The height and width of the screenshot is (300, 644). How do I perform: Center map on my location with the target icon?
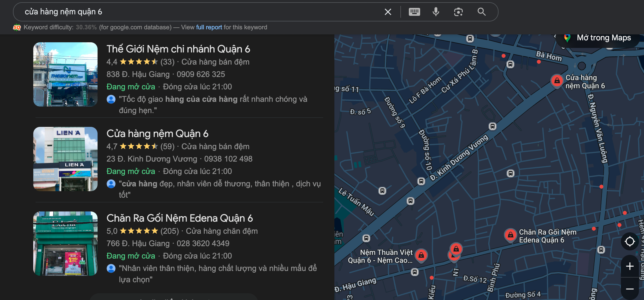(630, 241)
